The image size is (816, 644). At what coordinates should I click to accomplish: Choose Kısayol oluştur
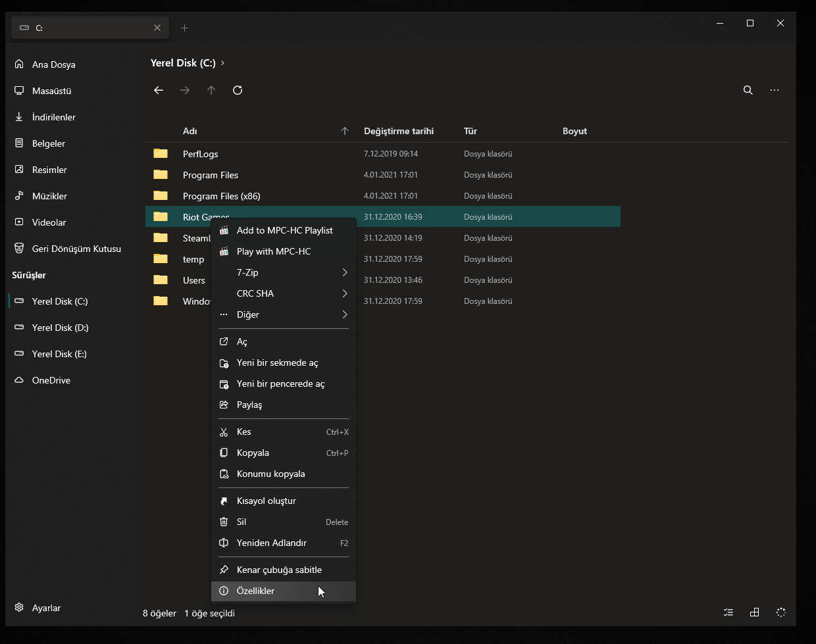284,501
